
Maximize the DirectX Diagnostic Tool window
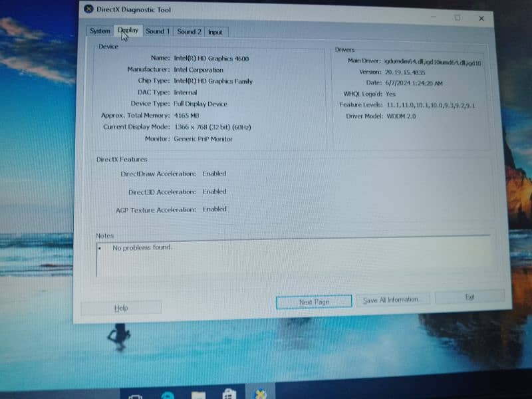coord(457,18)
